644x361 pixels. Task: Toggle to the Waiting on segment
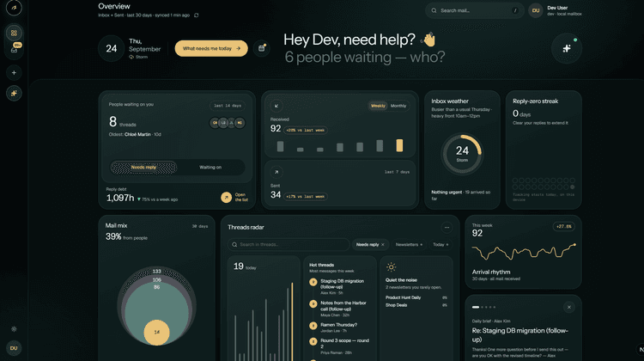coord(210,168)
